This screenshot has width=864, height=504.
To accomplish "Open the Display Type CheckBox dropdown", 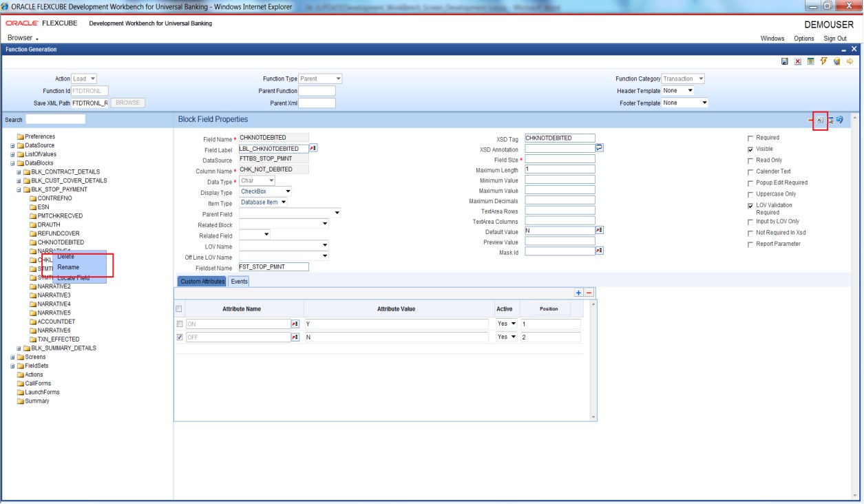I will coord(265,191).
